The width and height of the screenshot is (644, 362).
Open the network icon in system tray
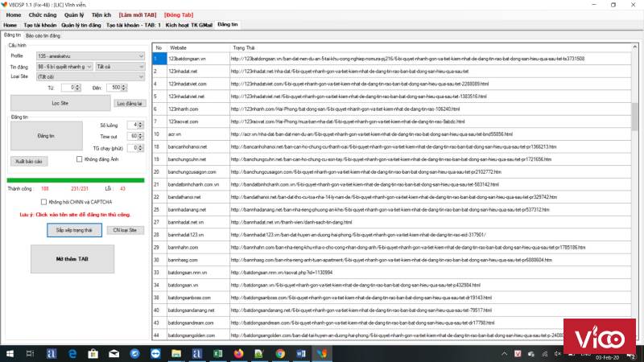(x=545, y=353)
